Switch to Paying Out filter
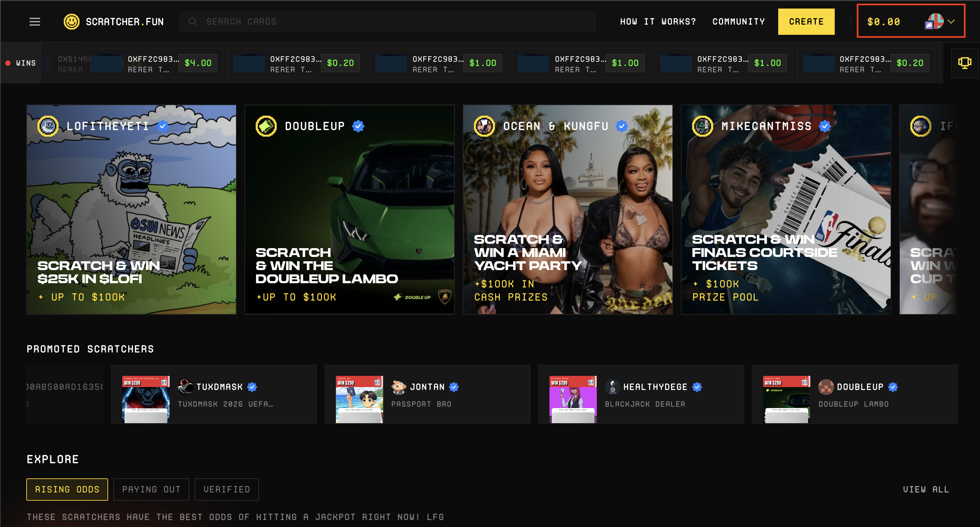 click(x=151, y=489)
